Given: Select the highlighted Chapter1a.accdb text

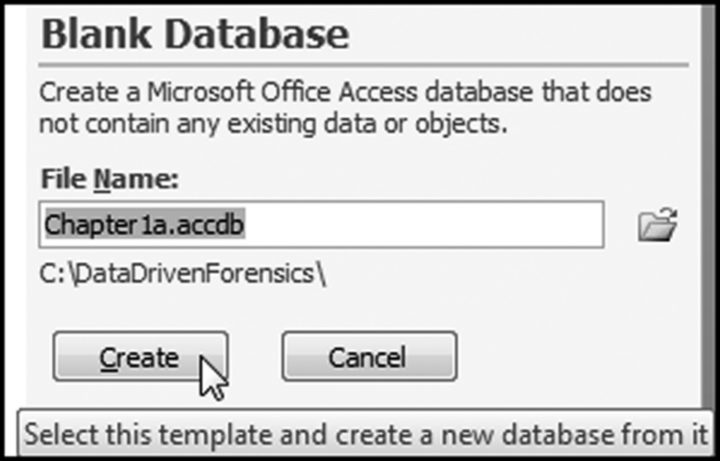Looking at the screenshot, I should [146, 225].
